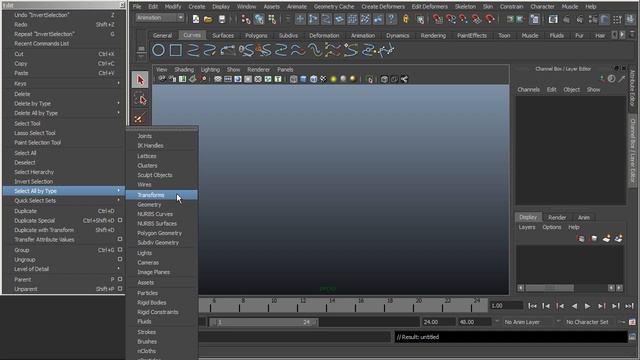This screenshot has height=360, width=640.
Task: Click the lock icon in status line
Action: click(406, 19)
